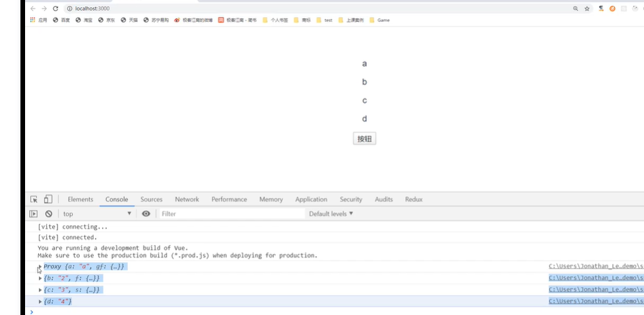This screenshot has height=315, width=644.
Task: Show the console sidebar
Action: (x=33, y=213)
